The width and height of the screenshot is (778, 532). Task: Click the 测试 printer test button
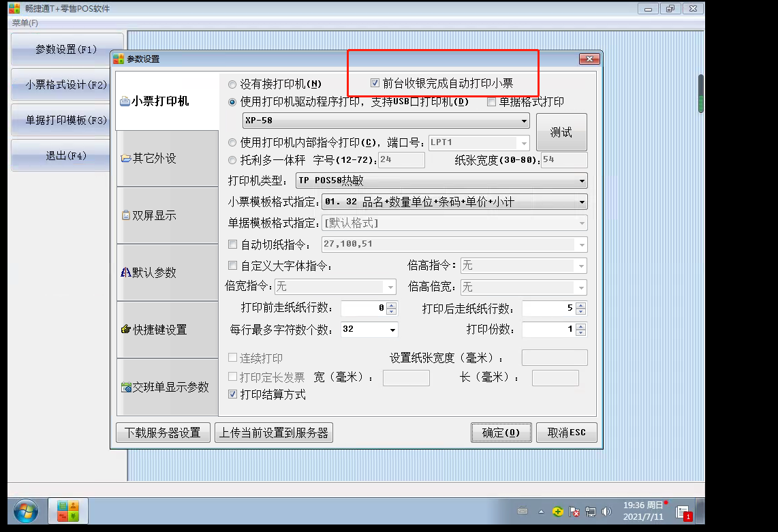561,132
